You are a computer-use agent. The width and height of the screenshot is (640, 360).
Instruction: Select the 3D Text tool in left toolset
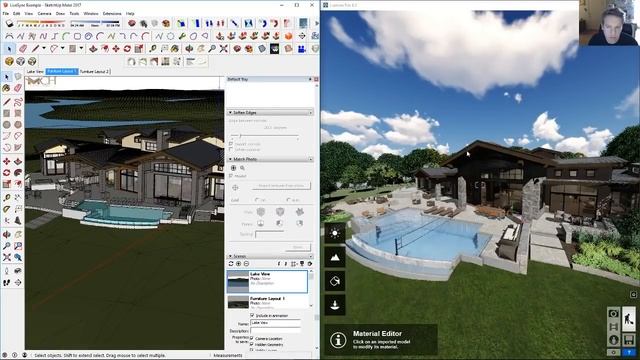click(x=18, y=221)
